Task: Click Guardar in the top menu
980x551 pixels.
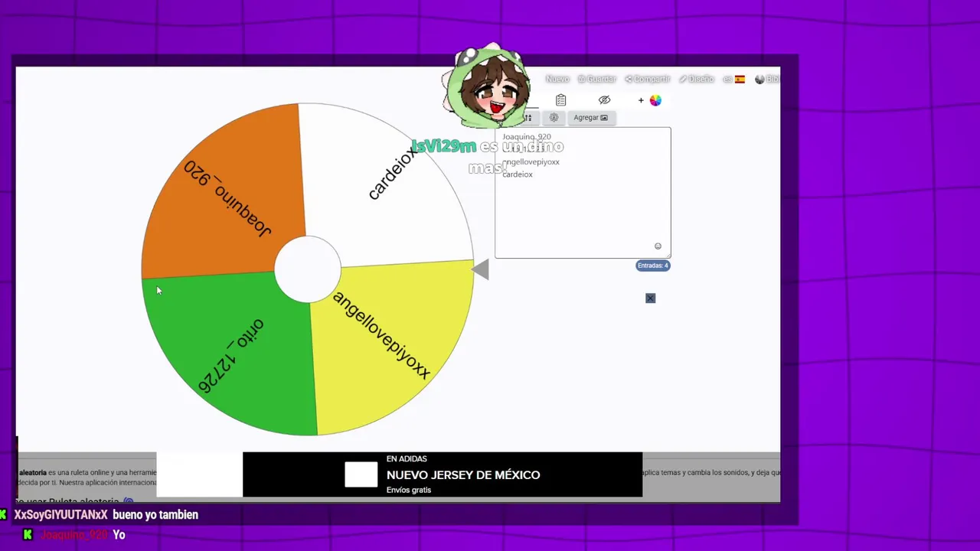Action: coord(597,79)
